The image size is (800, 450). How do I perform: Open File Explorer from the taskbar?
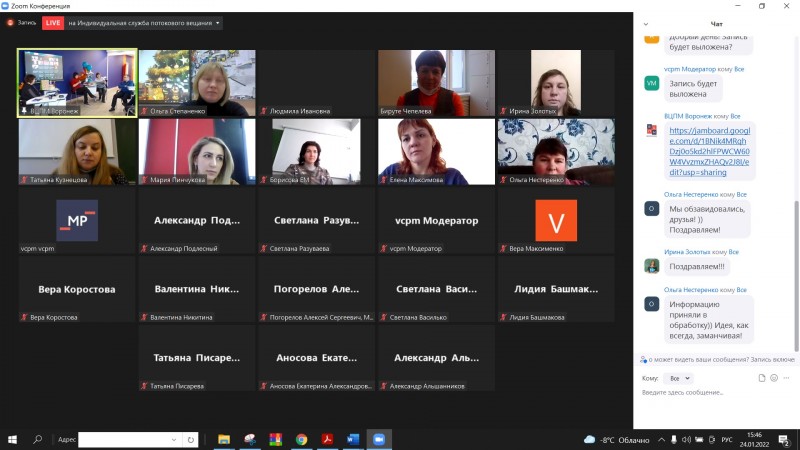(224, 439)
